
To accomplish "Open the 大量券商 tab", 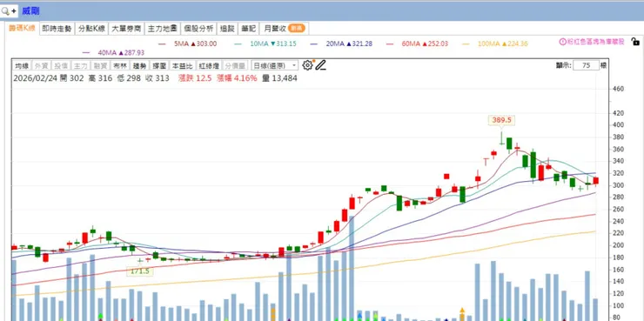I will click(126, 29).
